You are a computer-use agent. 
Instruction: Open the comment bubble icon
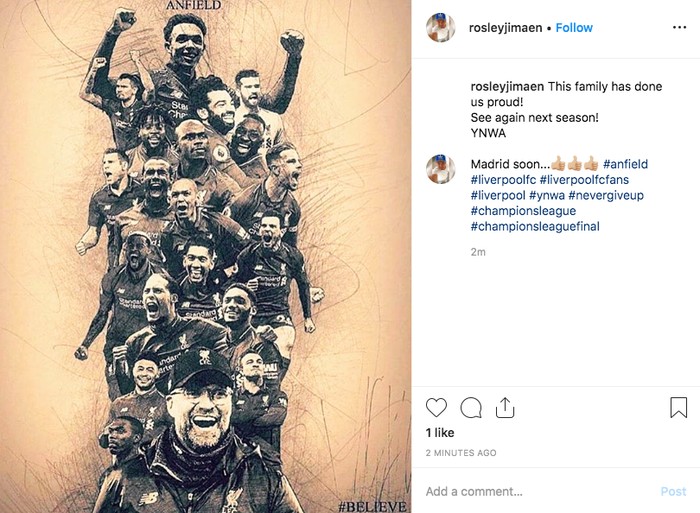pyautogui.click(x=471, y=408)
